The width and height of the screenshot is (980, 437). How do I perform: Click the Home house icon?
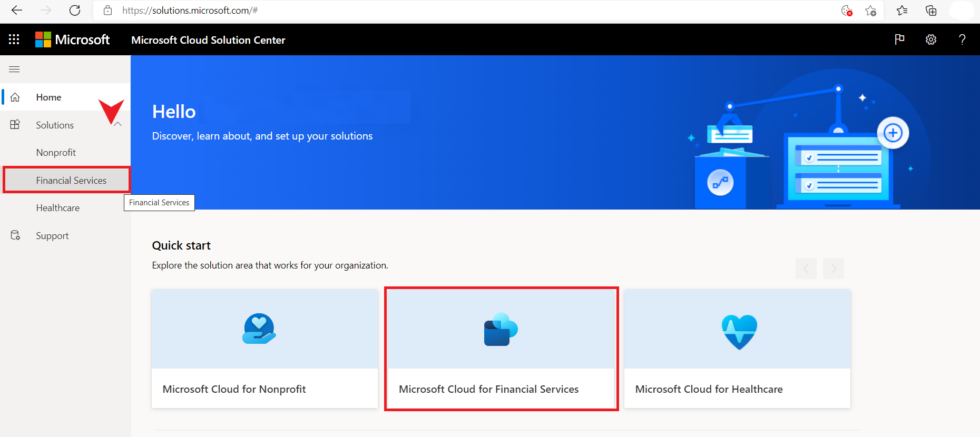(x=15, y=97)
